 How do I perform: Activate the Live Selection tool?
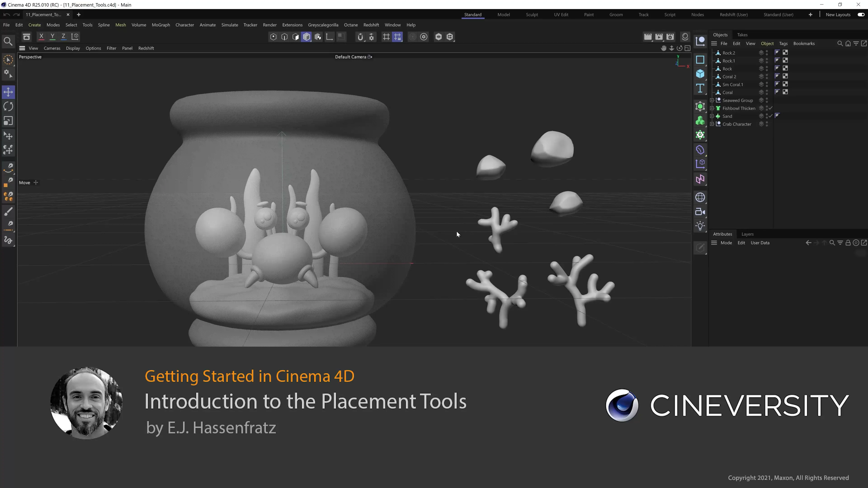pos(8,60)
